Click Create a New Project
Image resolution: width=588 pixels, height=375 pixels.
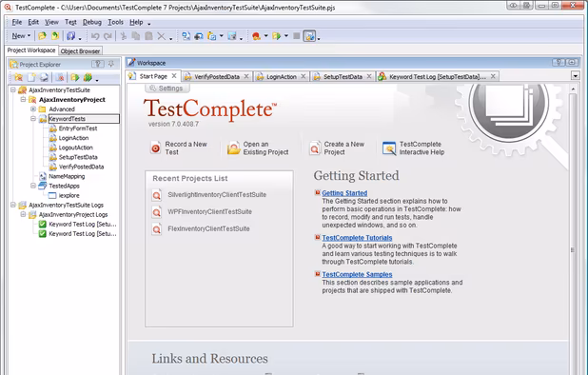[x=337, y=148]
